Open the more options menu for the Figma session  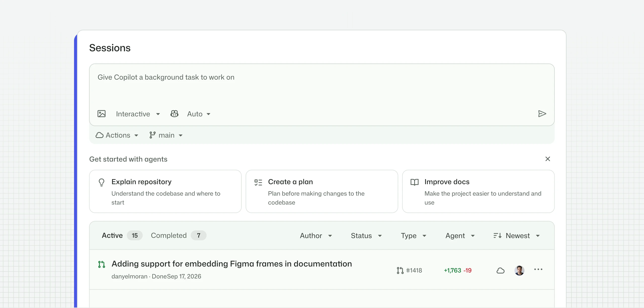click(538, 269)
